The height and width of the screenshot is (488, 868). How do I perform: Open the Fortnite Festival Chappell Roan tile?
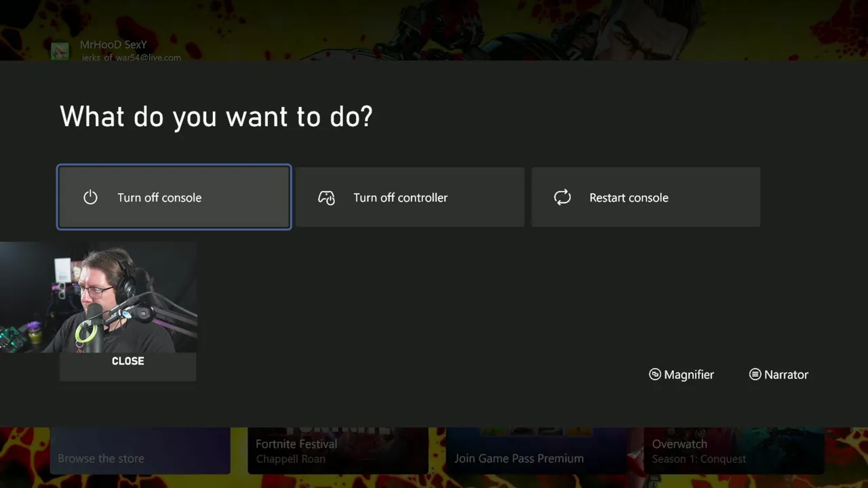(x=338, y=451)
